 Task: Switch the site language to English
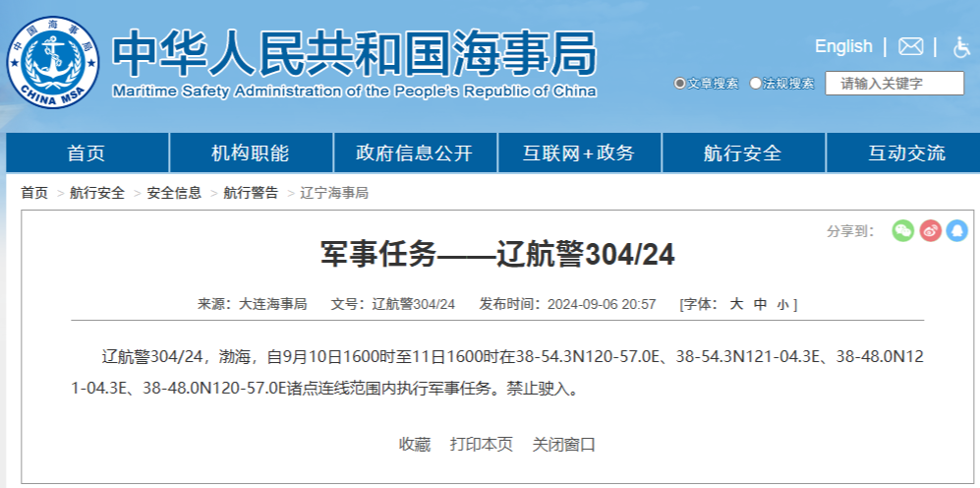point(842,46)
